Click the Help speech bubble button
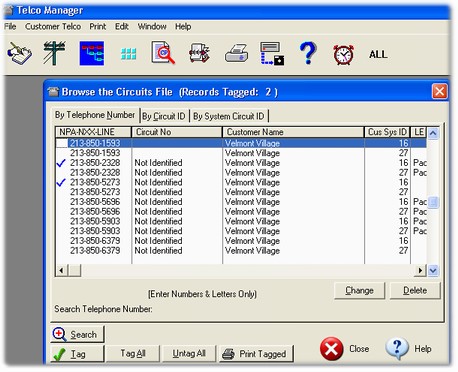 tap(408, 349)
